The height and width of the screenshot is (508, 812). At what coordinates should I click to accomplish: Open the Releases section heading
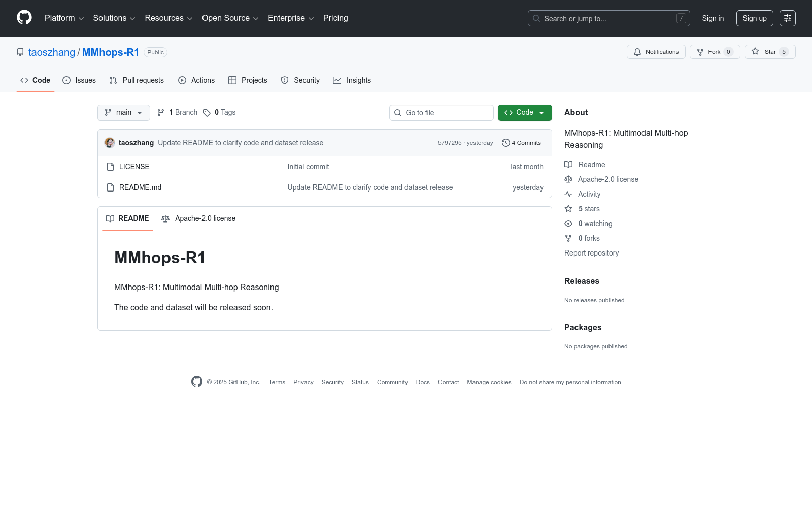582,281
